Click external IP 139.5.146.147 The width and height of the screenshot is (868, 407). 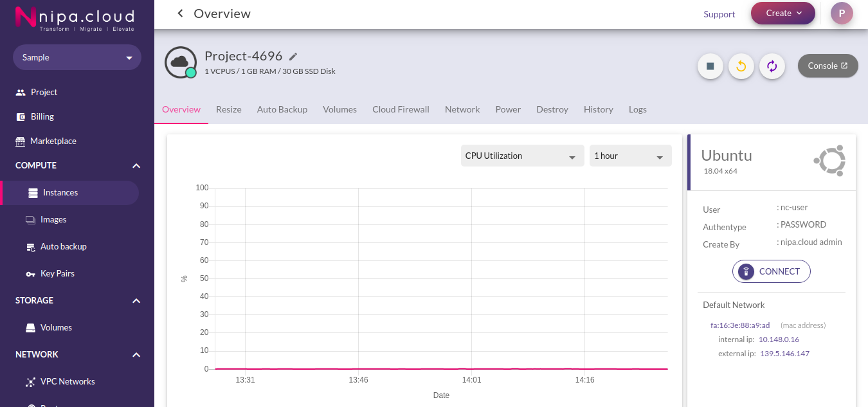pyautogui.click(x=784, y=354)
